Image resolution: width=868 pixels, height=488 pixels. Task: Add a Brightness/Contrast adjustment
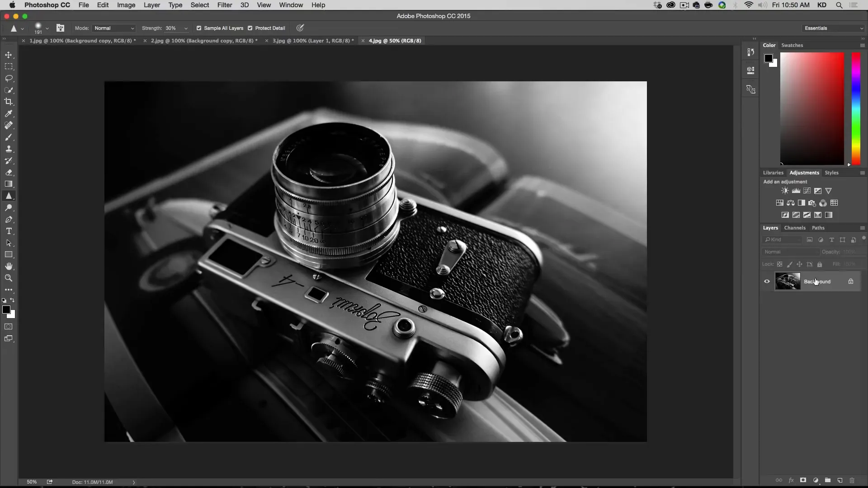tap(785, 191)
